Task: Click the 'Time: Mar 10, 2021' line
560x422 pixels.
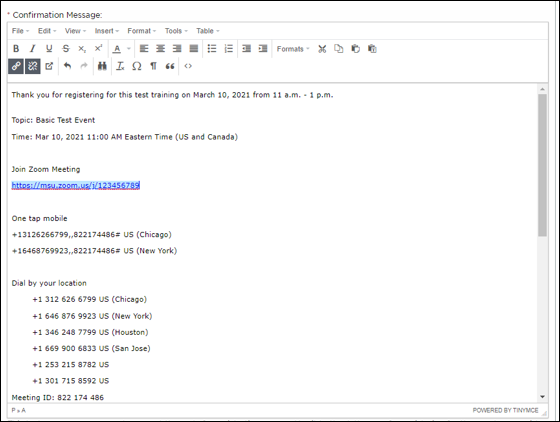Action: coord(125,137)
